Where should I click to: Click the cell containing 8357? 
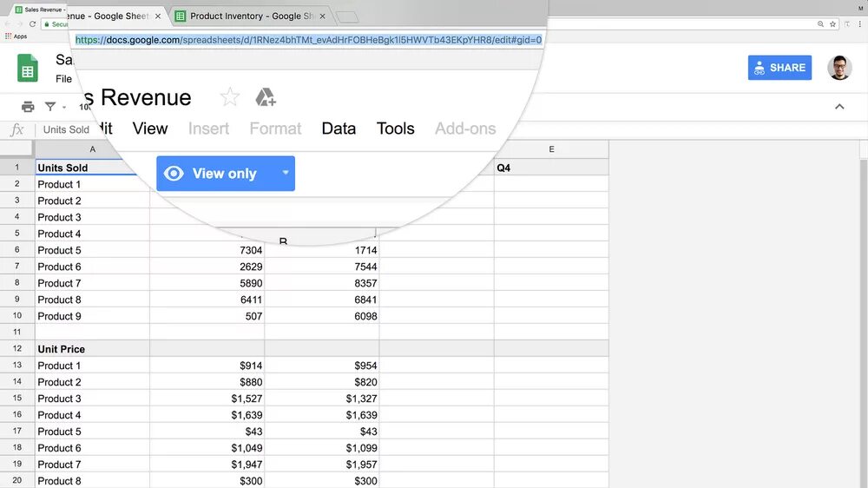[322, 283]
